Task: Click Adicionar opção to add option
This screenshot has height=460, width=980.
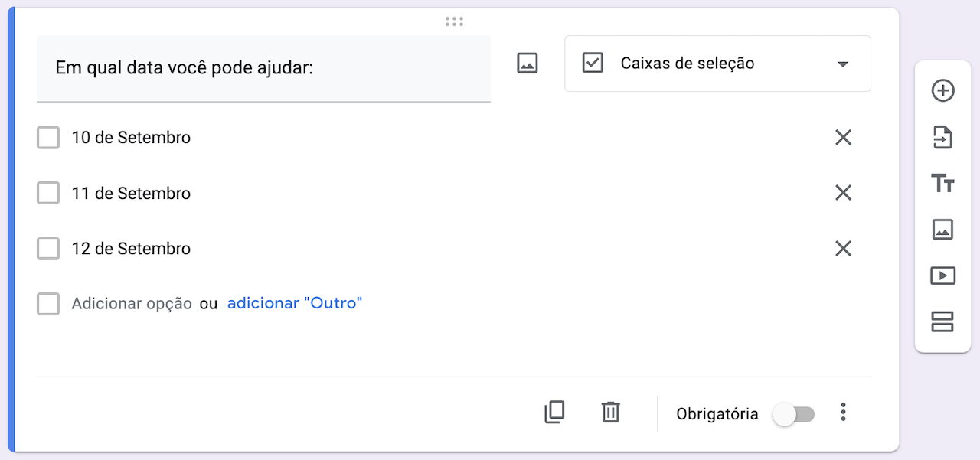Action: tap(132, 303)
